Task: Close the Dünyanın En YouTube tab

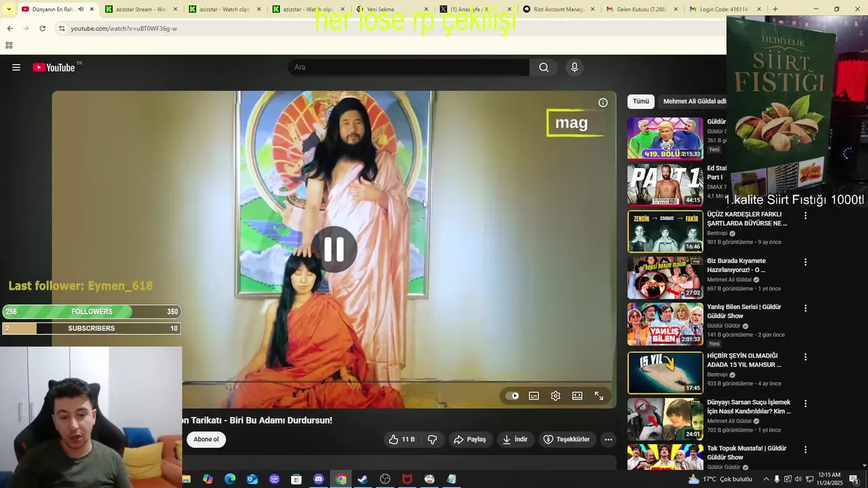Action: pos(92,9)
